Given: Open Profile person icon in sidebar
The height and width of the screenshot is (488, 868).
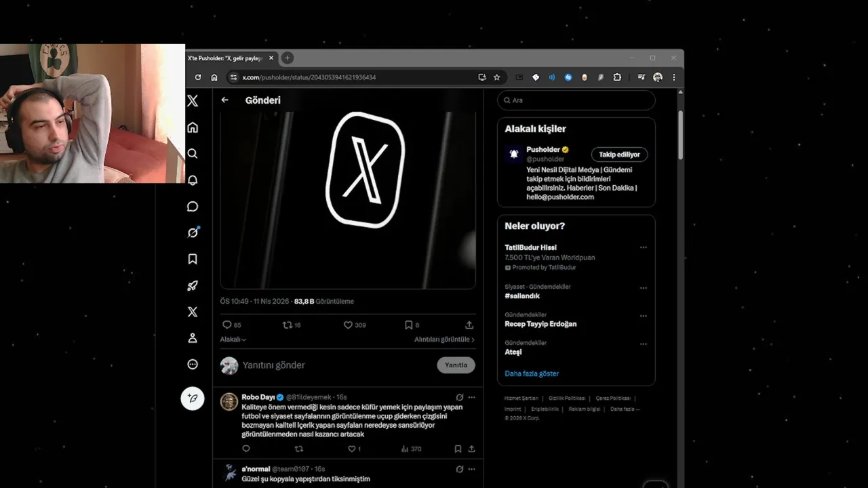Looking at the screenshot, I should pos(193,338).
